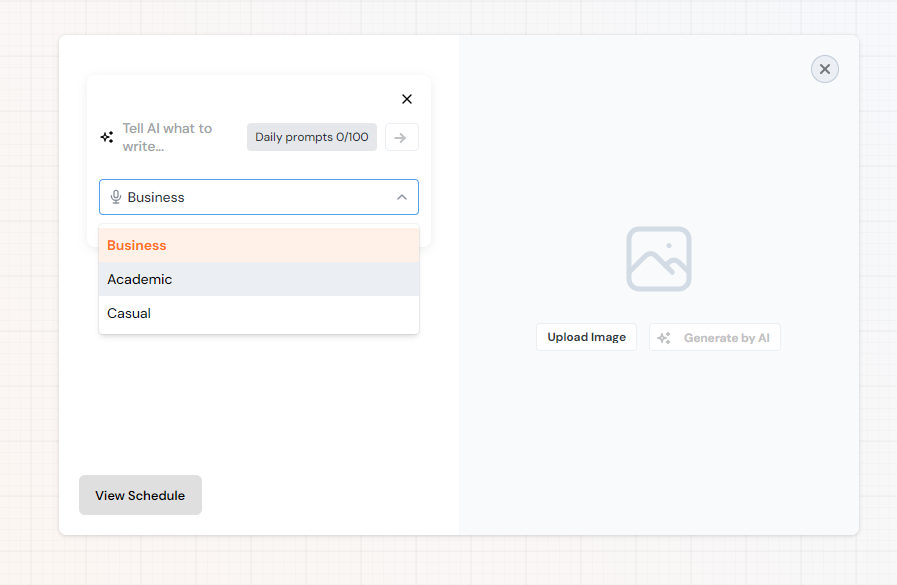Collapse the tone dropdown using chevron arrow
897x585 pixels.
click(401, 197)
